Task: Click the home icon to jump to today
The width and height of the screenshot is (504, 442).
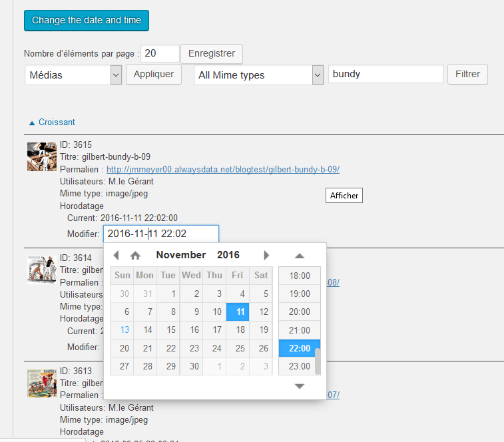Action: [x=135, y=255]
